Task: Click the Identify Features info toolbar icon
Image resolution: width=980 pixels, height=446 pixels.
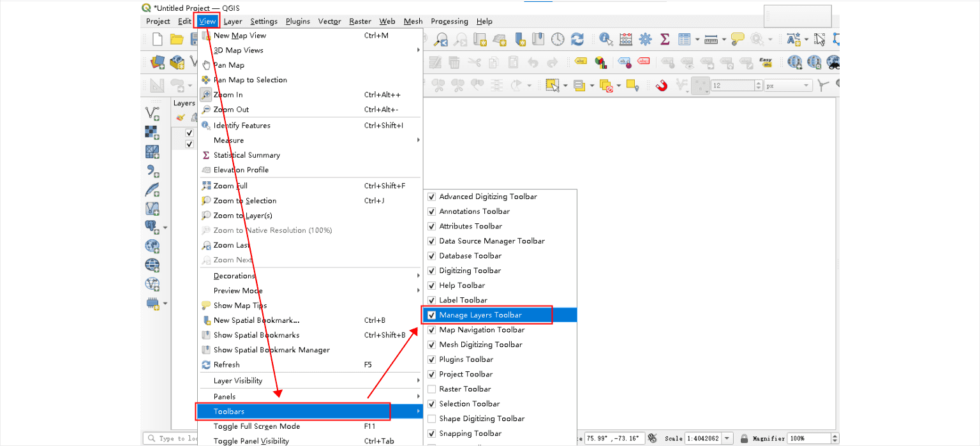Action: click(x=606, y=40)
